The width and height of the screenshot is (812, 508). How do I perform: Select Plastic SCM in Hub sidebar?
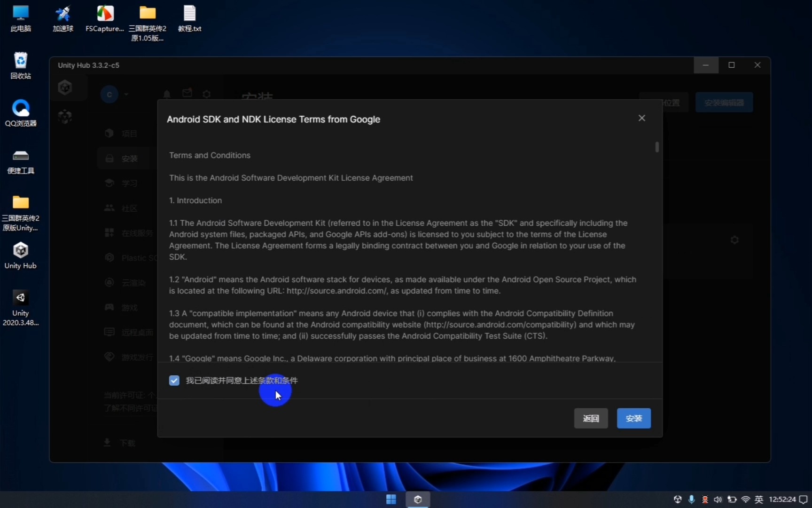pos(130,258)
